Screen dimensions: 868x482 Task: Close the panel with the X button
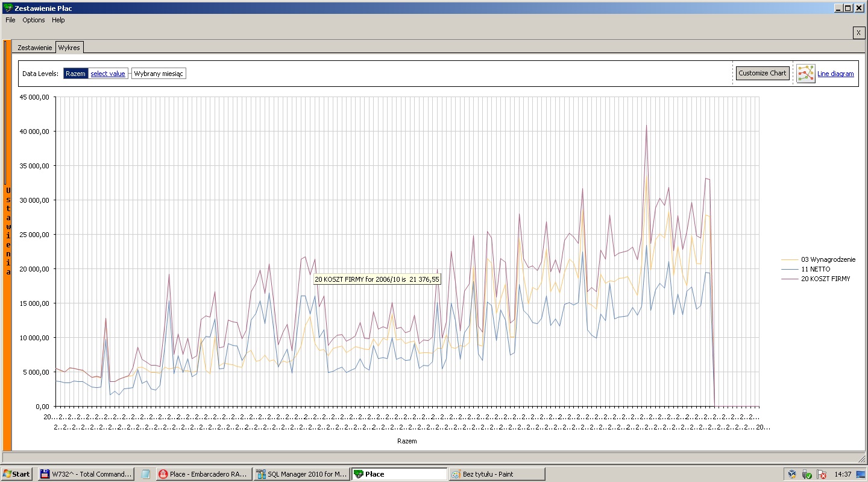pyautogui.click(x=859, y=33)
